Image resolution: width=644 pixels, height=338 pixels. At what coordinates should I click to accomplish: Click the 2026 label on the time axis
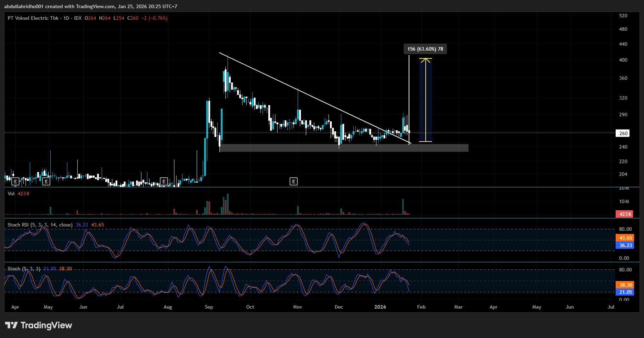(380, 307)
